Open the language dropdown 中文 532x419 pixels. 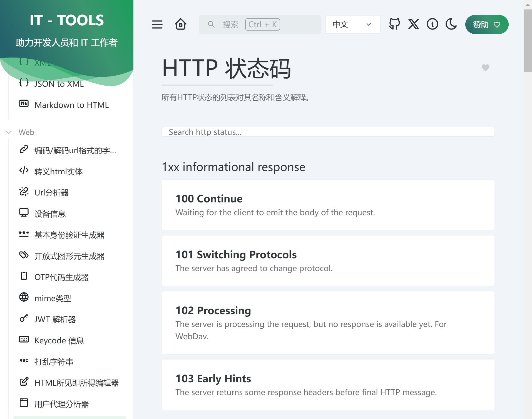353,24
